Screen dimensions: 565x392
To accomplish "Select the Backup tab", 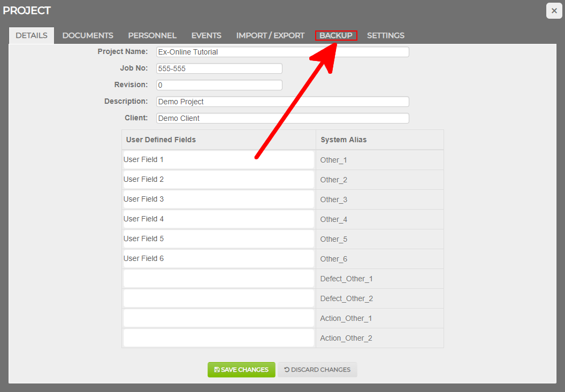I will 336,35.
